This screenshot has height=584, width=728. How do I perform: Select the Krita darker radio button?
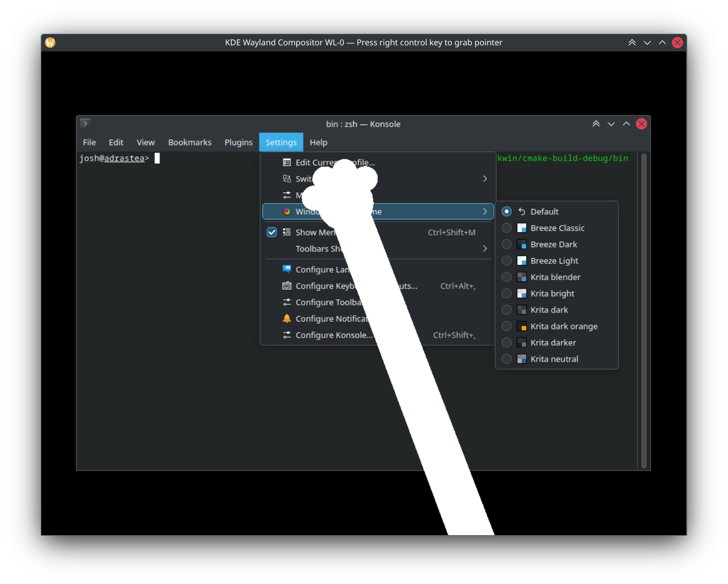click(507, 343)
